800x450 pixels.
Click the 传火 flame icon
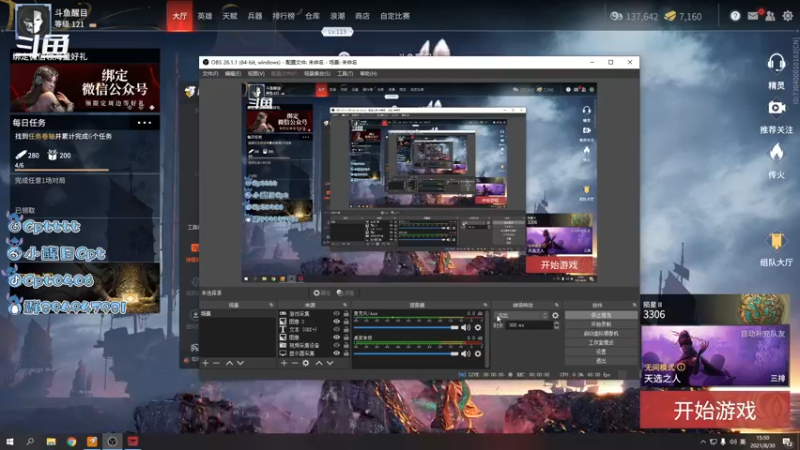(777, 153)
